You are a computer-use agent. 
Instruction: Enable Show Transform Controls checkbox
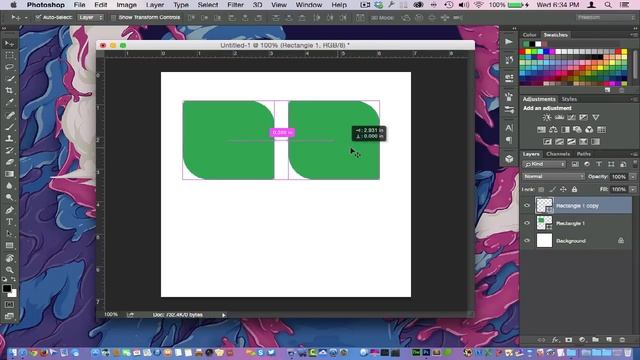tap(113, 18)
